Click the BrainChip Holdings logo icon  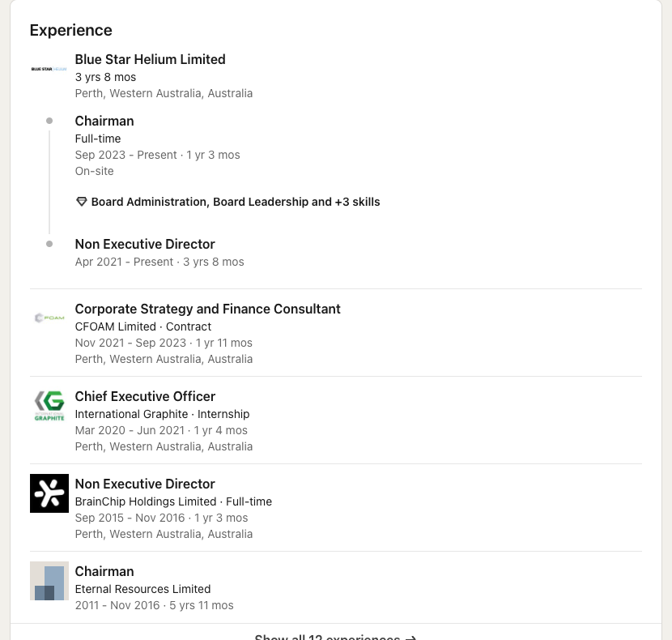tap(49, 493)
